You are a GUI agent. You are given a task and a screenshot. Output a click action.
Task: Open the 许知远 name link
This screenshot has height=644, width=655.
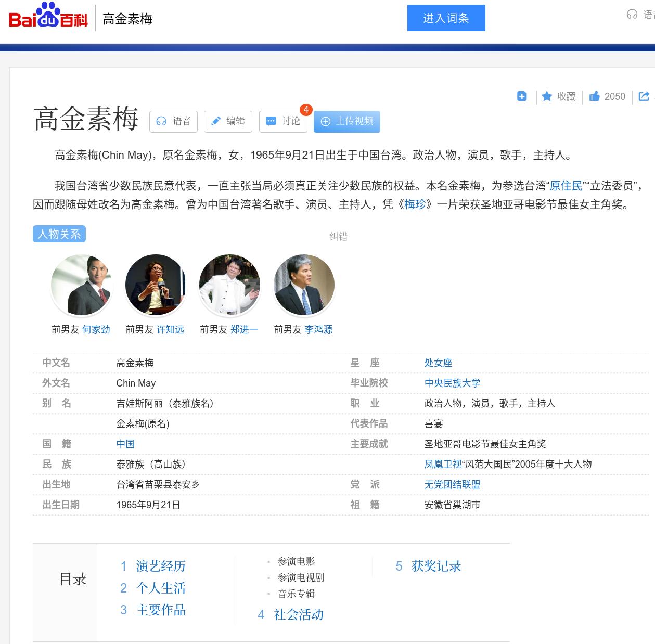coord(170,329)
